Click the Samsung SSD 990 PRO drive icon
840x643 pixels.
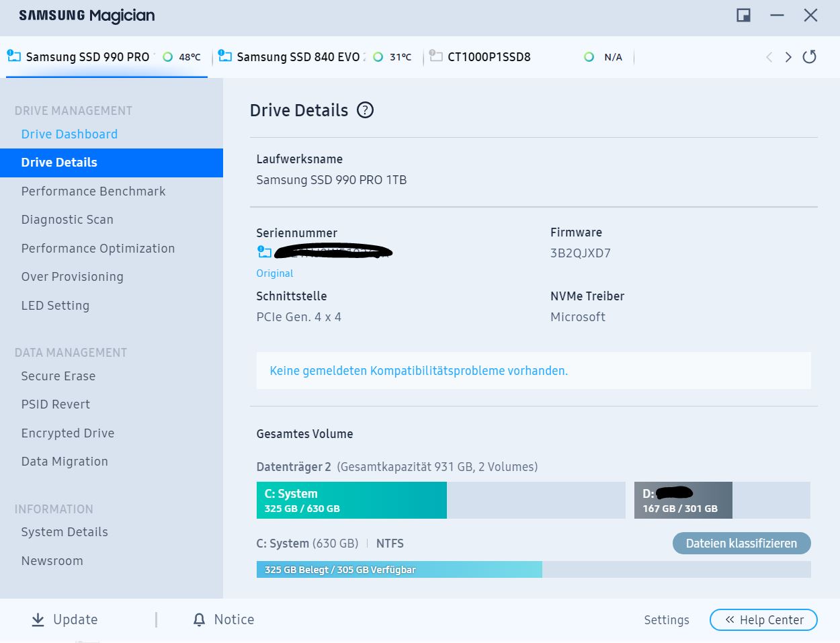[13, 56]
